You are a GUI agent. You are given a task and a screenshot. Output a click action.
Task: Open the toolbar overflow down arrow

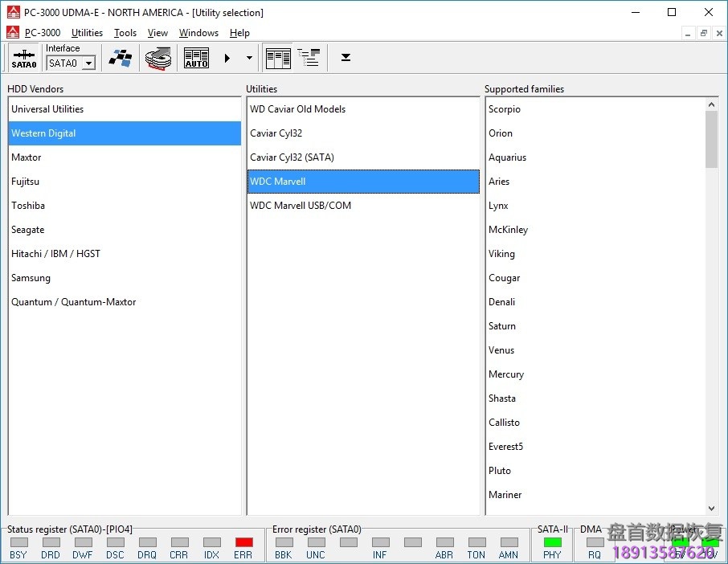click(346, 58)
